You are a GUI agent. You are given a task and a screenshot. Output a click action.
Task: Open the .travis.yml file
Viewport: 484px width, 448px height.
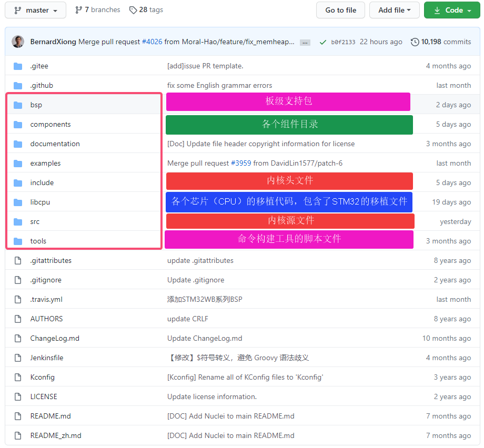click(46, 299)
